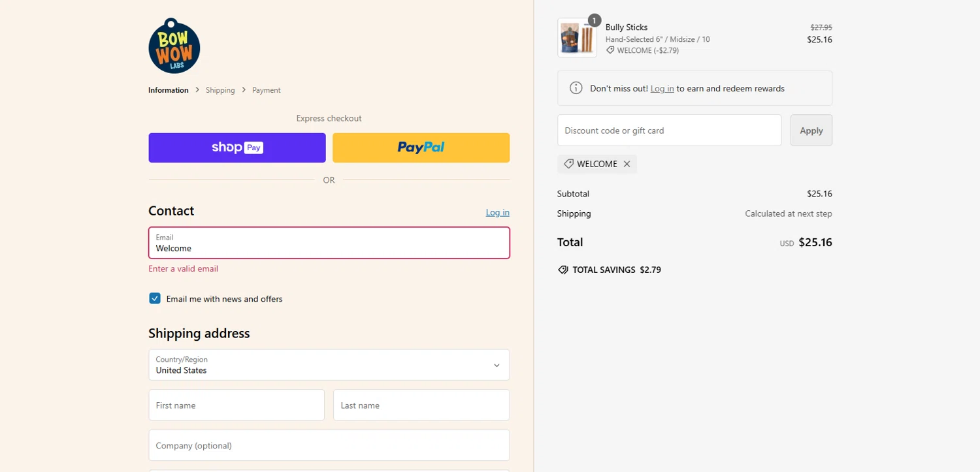The image size is (980, 472).
Task: Open the Bow Wow Labs logo
Action: (174, 46)
